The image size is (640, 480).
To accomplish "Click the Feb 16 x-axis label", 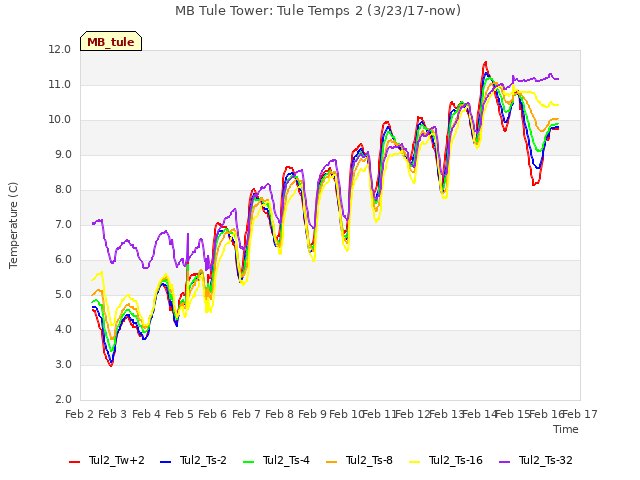I will [546, 414].
